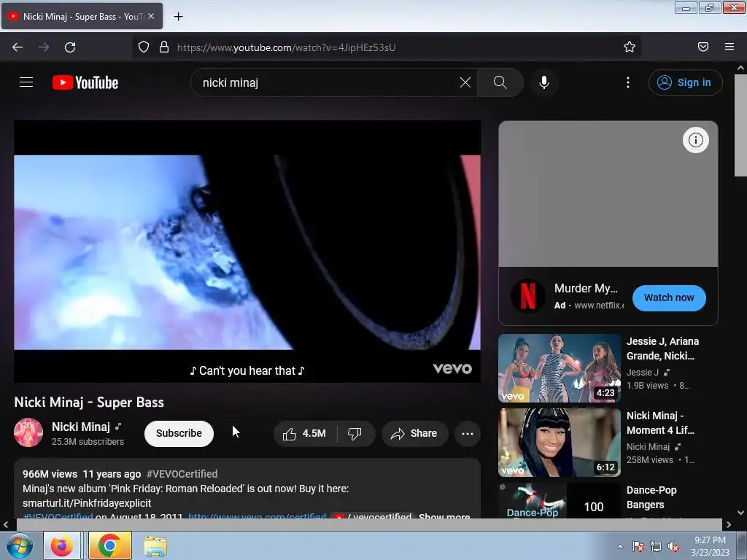Open YouTube settings three-dot menu

628,82
